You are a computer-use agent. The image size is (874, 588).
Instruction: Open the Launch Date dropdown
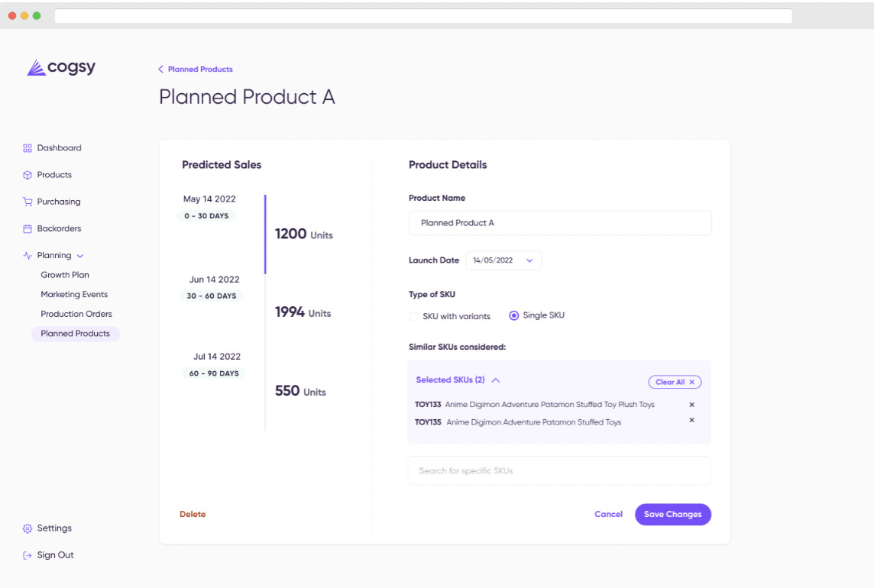[503, 260]
